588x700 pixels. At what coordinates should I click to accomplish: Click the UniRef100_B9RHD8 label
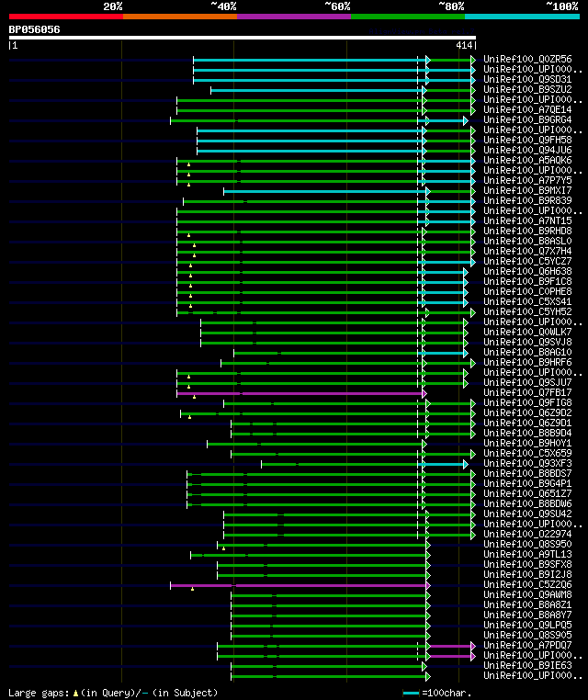[527, 231]
